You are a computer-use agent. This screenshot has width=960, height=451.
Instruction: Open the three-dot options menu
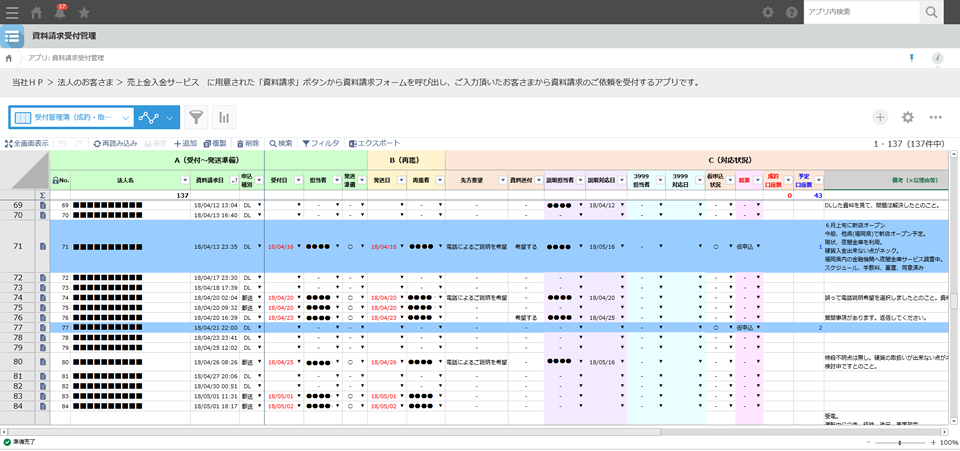[x=936, y=118]
